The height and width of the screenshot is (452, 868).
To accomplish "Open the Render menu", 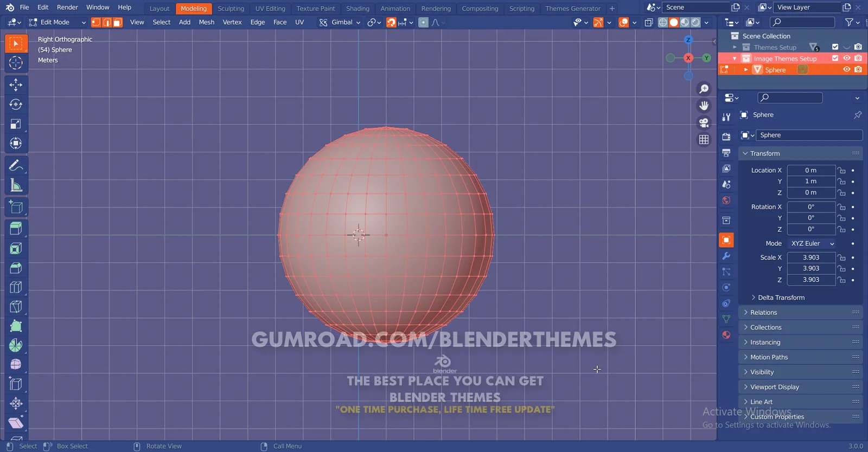I will pyautogui.click(x=67, y=8).
